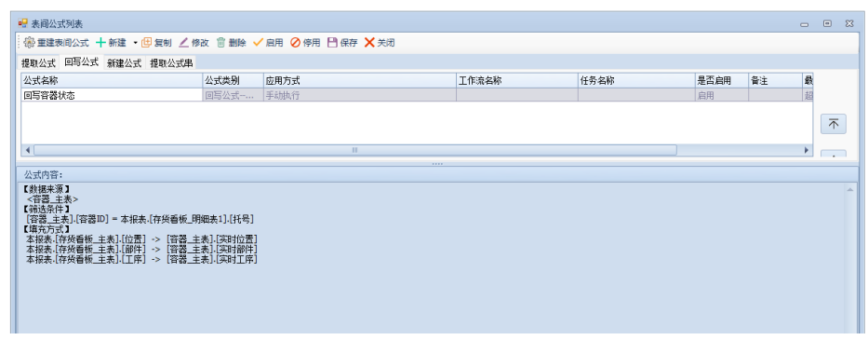Open the 提取公式串 tab

(x=171, y=63)
